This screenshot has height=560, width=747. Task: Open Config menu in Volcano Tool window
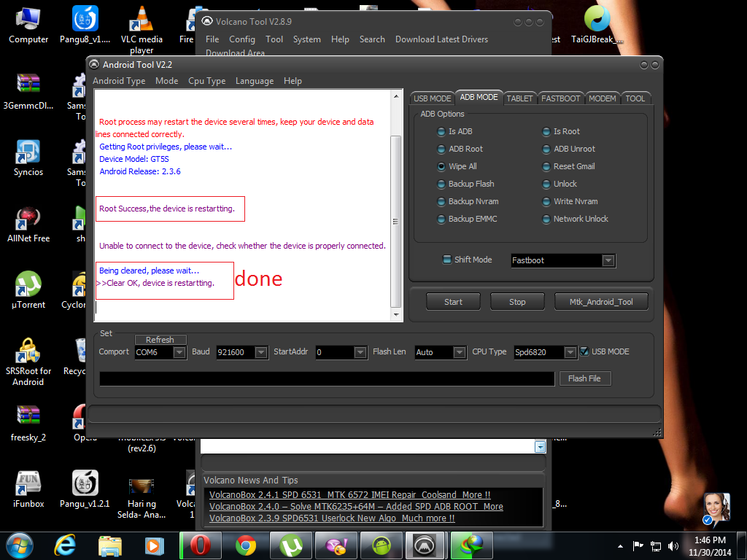point(242,39)
